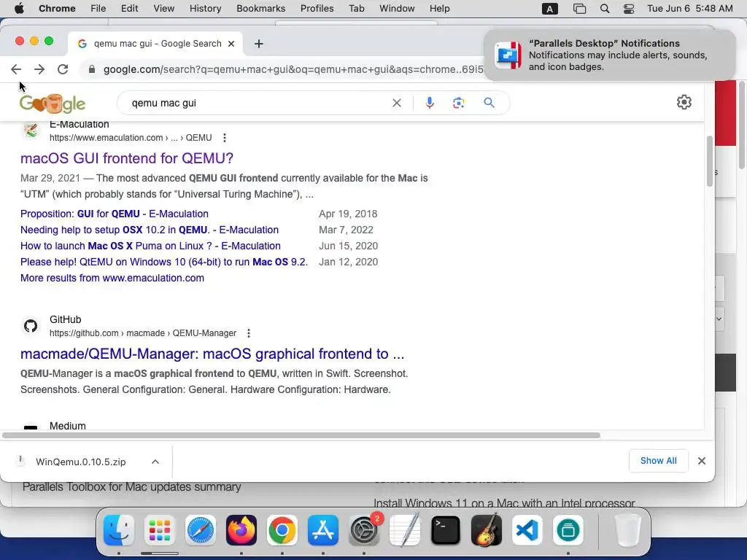Screen dimensions: 747x560
Task: Open the History menu
Action: pyautogui.click(x=205, y=9)
